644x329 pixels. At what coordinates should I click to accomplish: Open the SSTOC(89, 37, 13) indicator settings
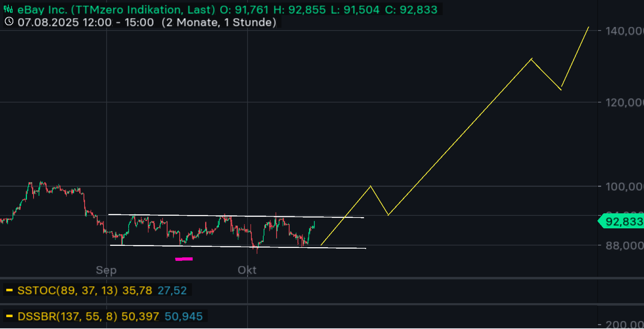click(x=67, y=290)
